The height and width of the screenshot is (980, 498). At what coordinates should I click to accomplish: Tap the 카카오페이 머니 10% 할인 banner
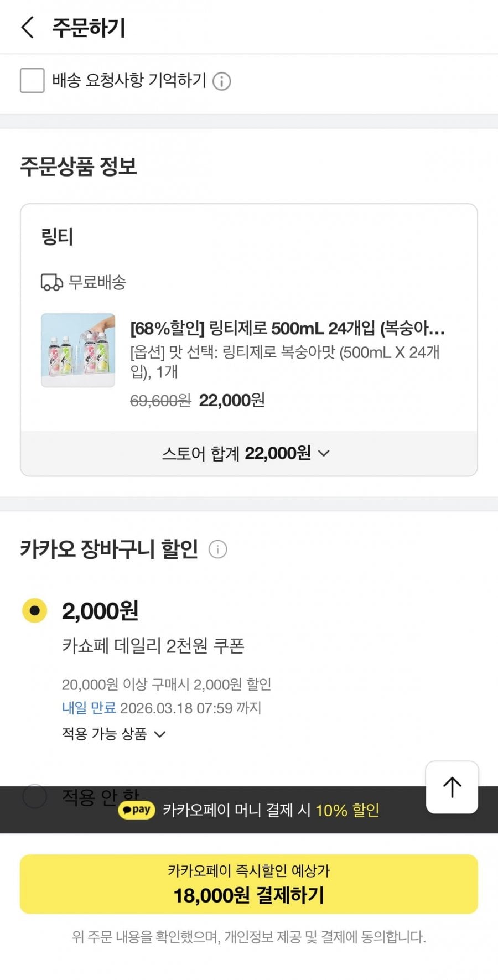point(271,810)
